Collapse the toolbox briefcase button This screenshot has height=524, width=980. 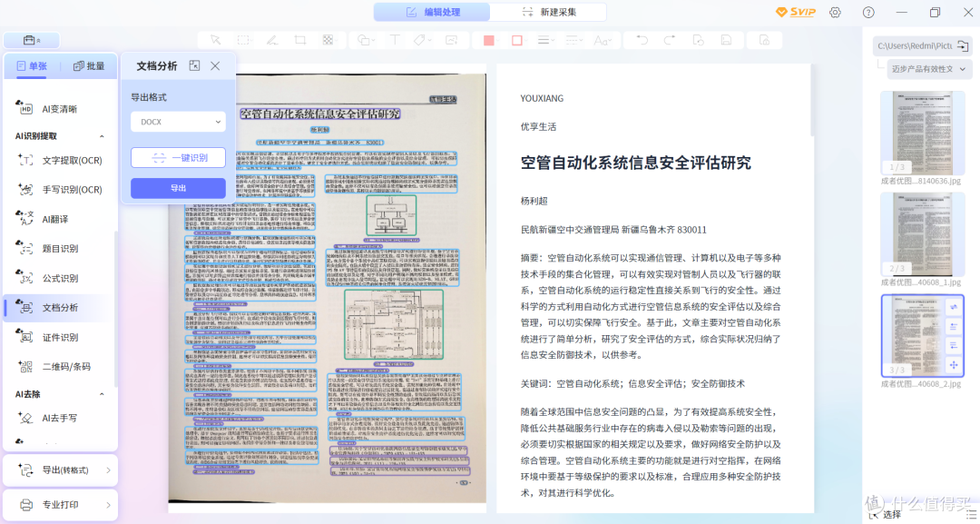pyautogui.click(x=32, y=40)
